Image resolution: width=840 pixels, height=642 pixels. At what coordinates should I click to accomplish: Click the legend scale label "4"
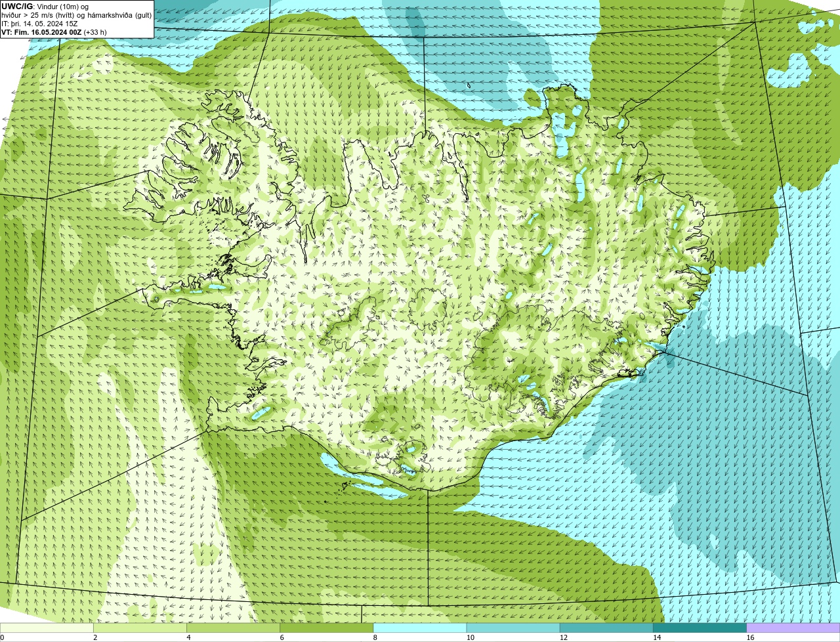188,637
